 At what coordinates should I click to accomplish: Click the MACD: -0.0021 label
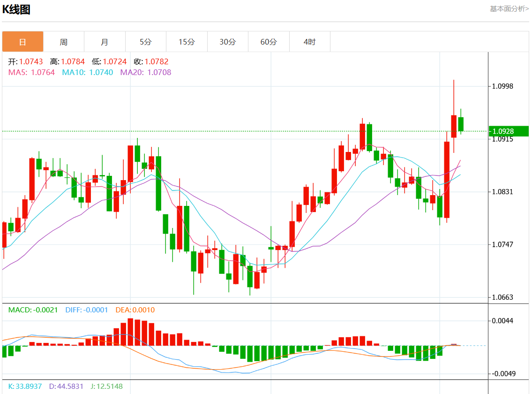(33, 310)
